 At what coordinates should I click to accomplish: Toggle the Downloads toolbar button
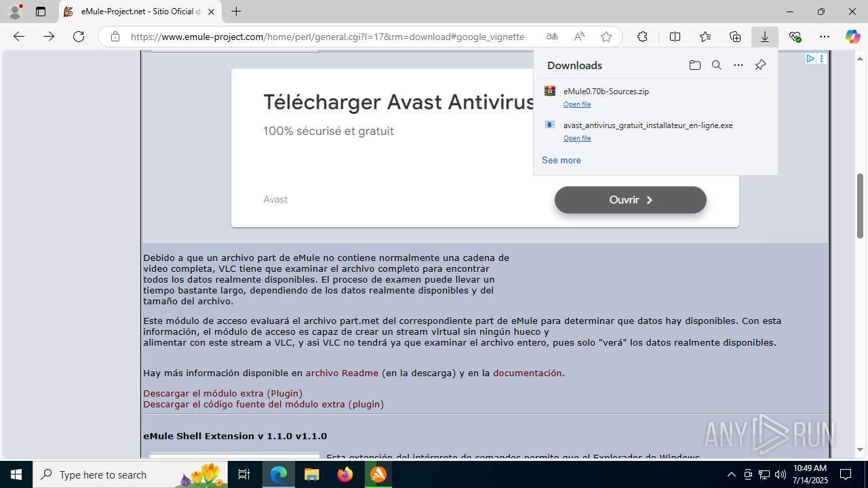tap(764, 37)
